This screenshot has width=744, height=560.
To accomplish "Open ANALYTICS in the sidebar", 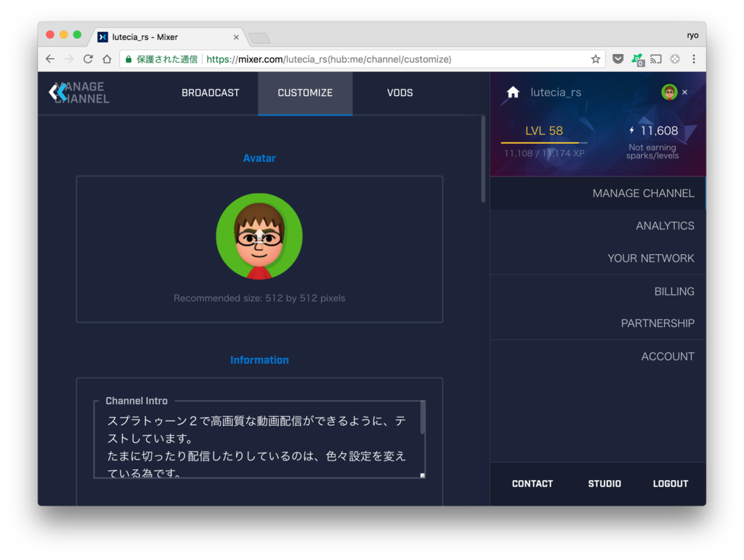I will (598, 226).
